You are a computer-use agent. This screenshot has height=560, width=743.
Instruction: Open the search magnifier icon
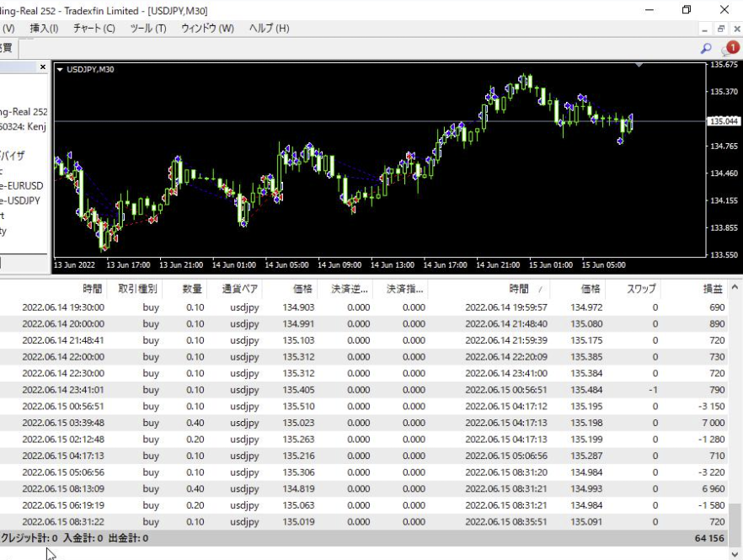point(706,48)
